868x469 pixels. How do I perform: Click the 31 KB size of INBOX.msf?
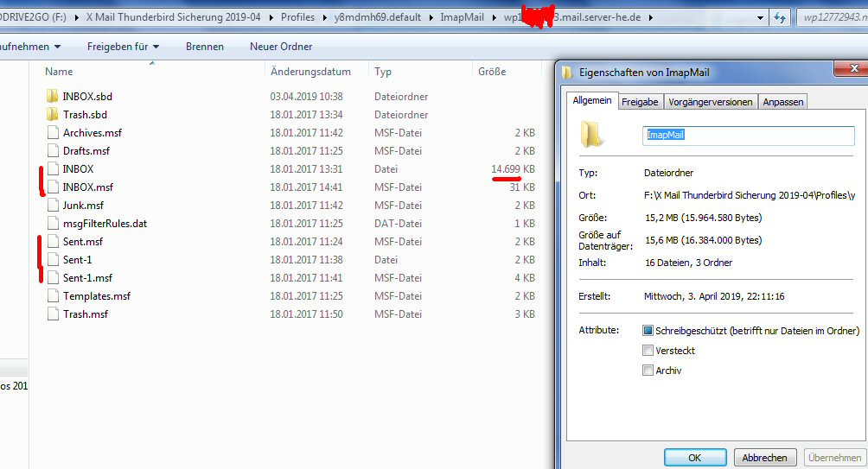pyautogui.click(x=522, y=187)
